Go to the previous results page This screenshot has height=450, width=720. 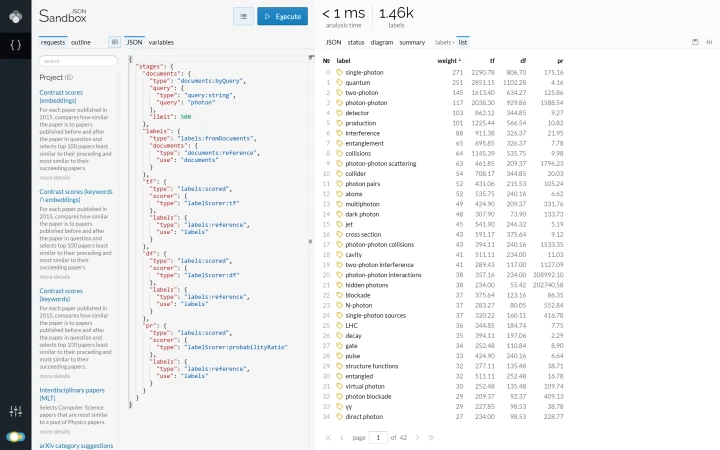342,438
